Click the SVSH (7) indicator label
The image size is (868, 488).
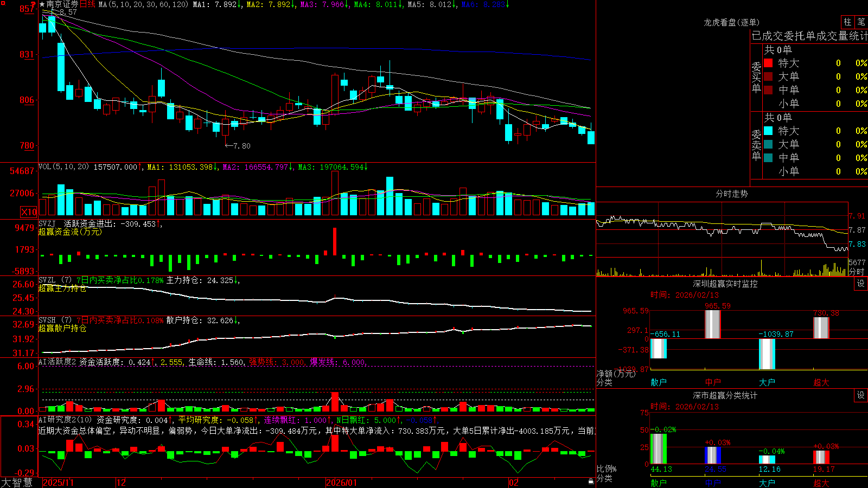pos(55,320)
